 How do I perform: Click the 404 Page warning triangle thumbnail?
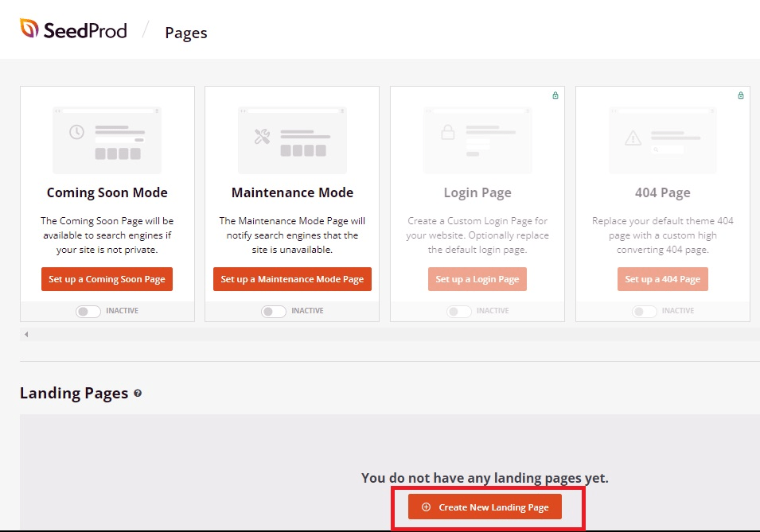pyautogui.click(x=663, y=140)
